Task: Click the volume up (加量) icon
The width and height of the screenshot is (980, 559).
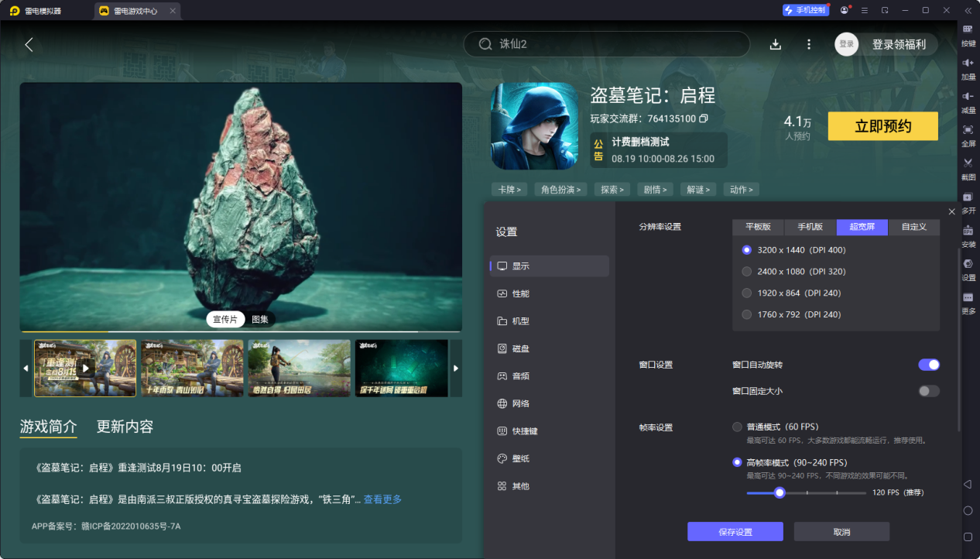Action: click(968, 63)
